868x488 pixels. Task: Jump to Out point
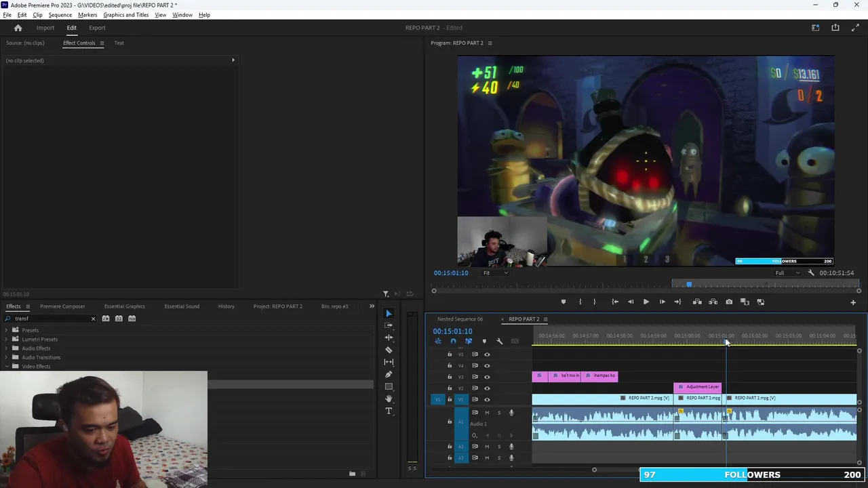point(677,302)
